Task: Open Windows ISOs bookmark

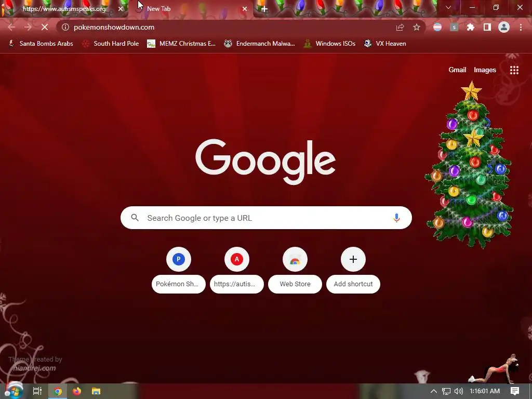Action: tap(329, 44)
